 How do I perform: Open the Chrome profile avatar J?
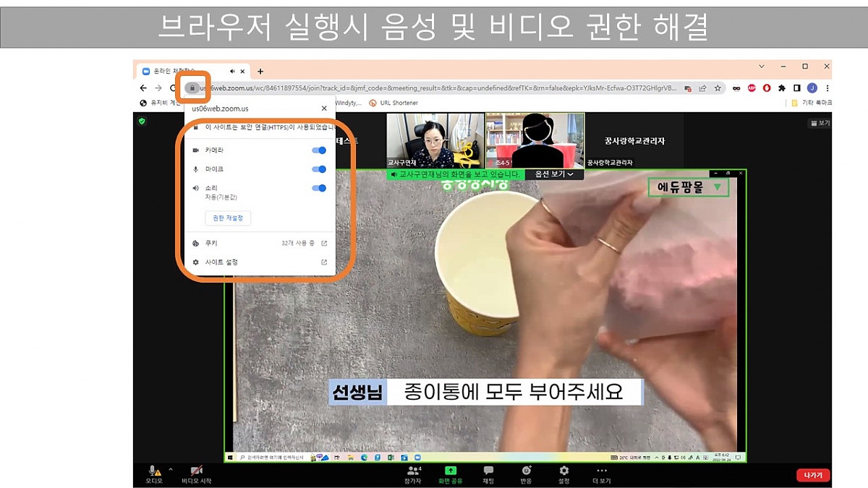[x=812, y=88]
